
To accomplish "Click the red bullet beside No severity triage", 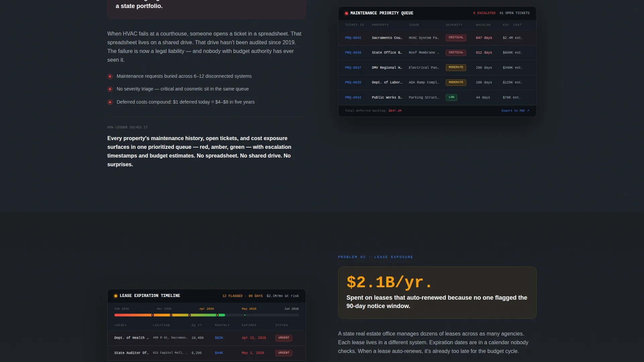I will coord(110,89).
